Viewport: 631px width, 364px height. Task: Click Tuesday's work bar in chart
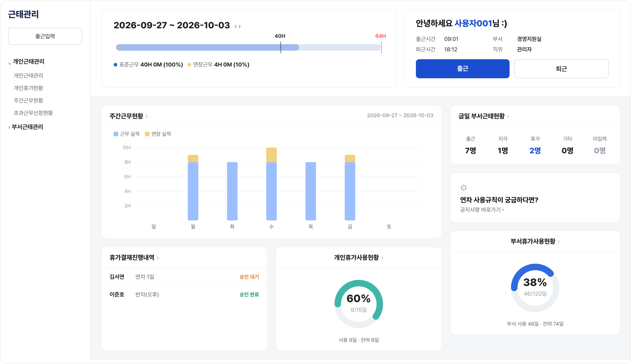232,191
